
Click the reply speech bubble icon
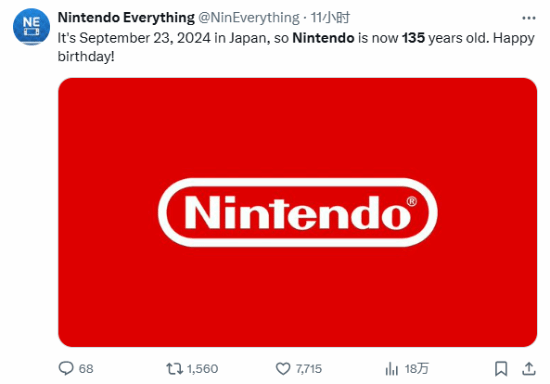click(66, 369)
